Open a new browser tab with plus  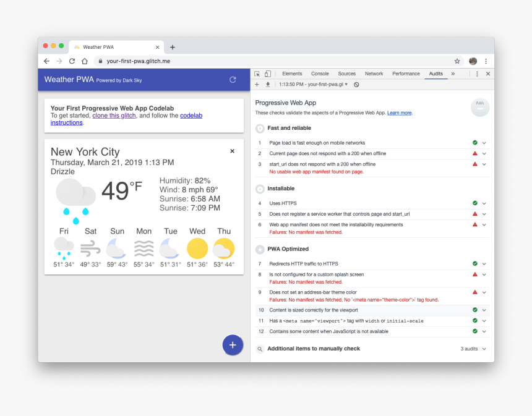[173, 47]
